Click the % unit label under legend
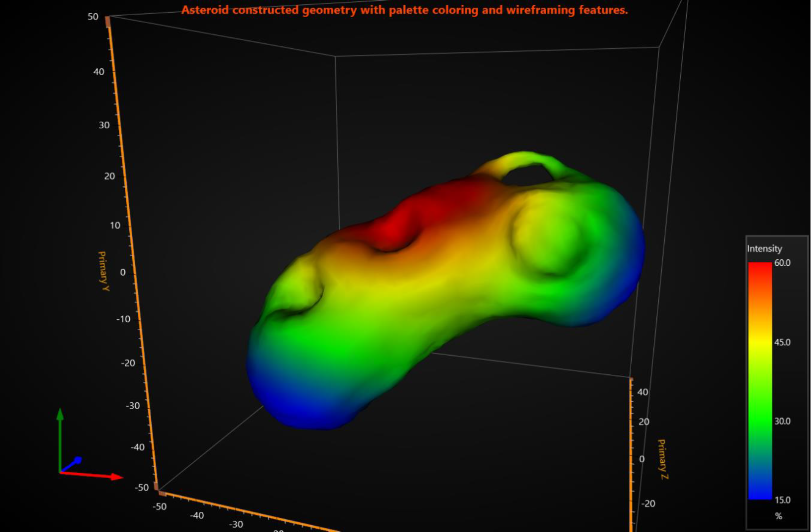Viewport: 811px width, 532px height. click(778, 516)
